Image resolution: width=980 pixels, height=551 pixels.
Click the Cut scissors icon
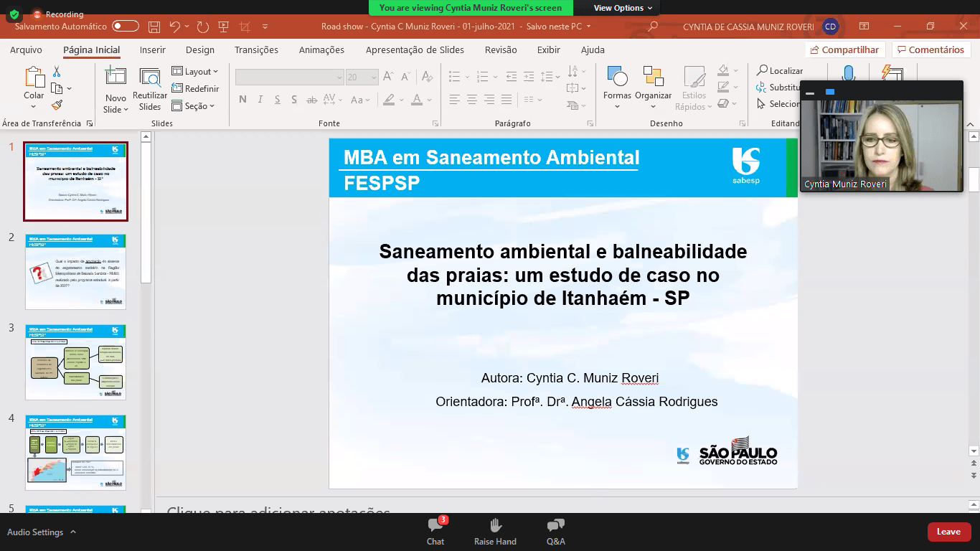(x=57, y=72)
